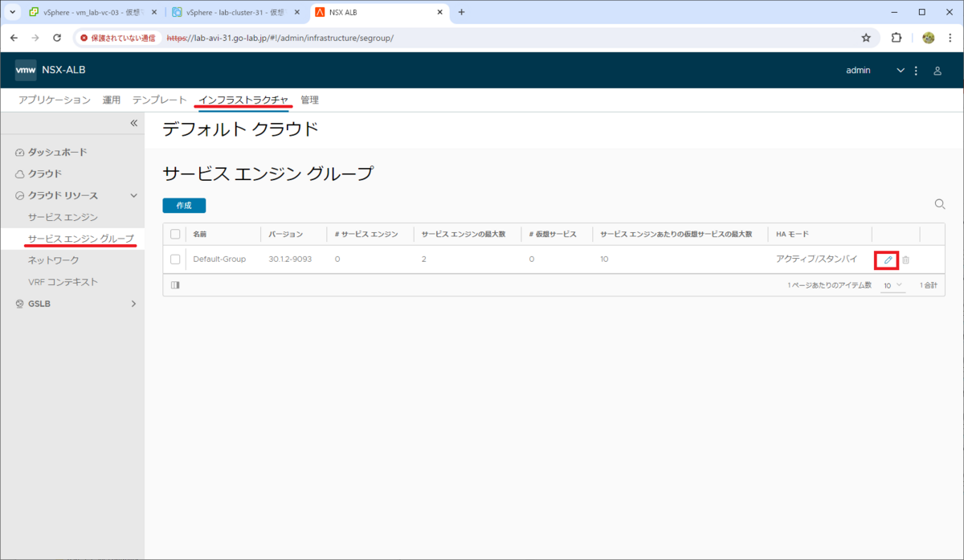Open a new browser tab
This screenshot has width=964, height=560.
pos(461,12)
